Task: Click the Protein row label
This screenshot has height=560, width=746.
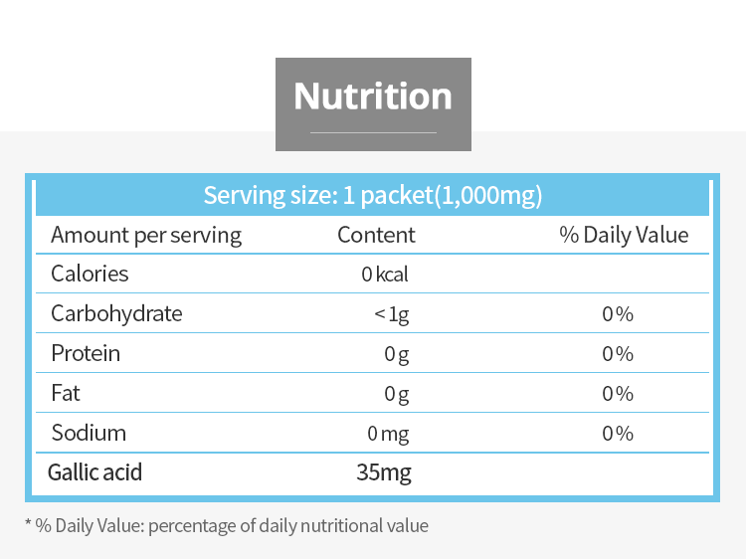Action: point(86,353)
